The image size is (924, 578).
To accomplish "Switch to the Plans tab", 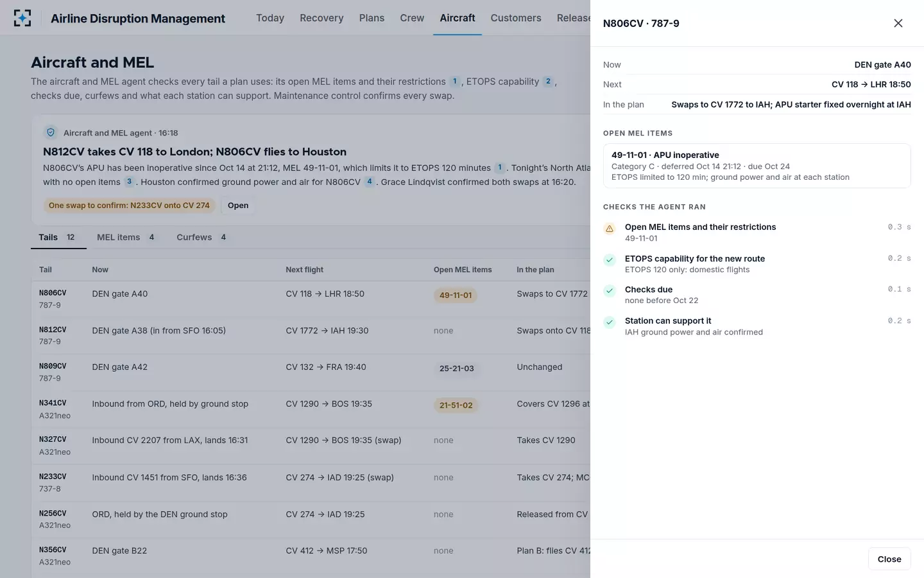I will pos(372,18).
